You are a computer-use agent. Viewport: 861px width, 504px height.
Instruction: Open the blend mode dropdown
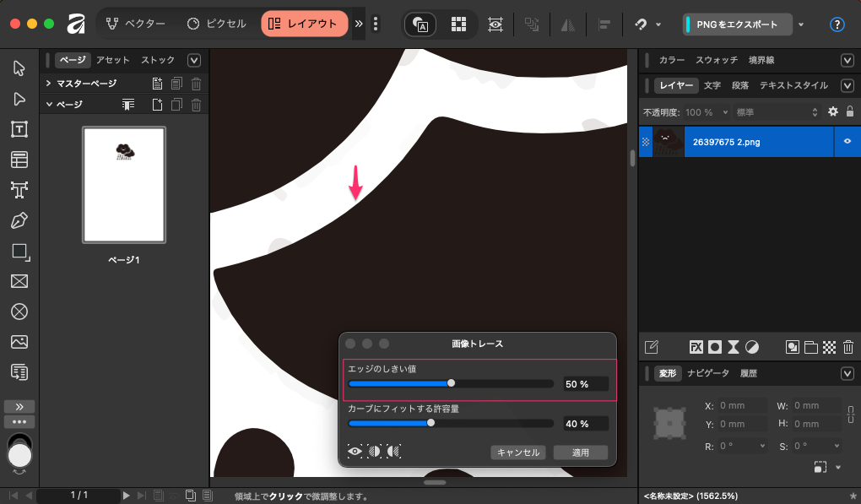(x=777, y=112)
